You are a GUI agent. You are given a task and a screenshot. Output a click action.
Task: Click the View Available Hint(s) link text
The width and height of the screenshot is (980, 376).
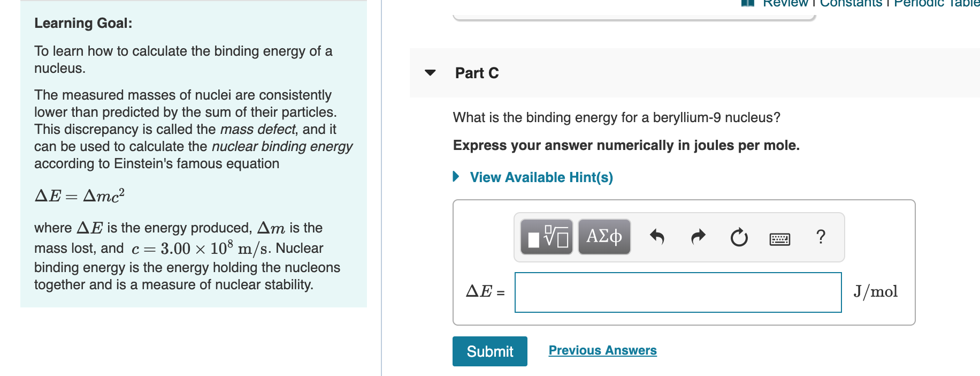pyautogui.click(x=541, y=177)
